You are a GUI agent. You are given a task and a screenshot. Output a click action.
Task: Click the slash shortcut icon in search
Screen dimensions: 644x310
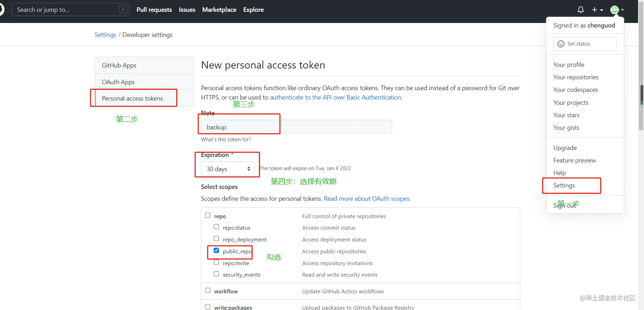click(123, 9)
